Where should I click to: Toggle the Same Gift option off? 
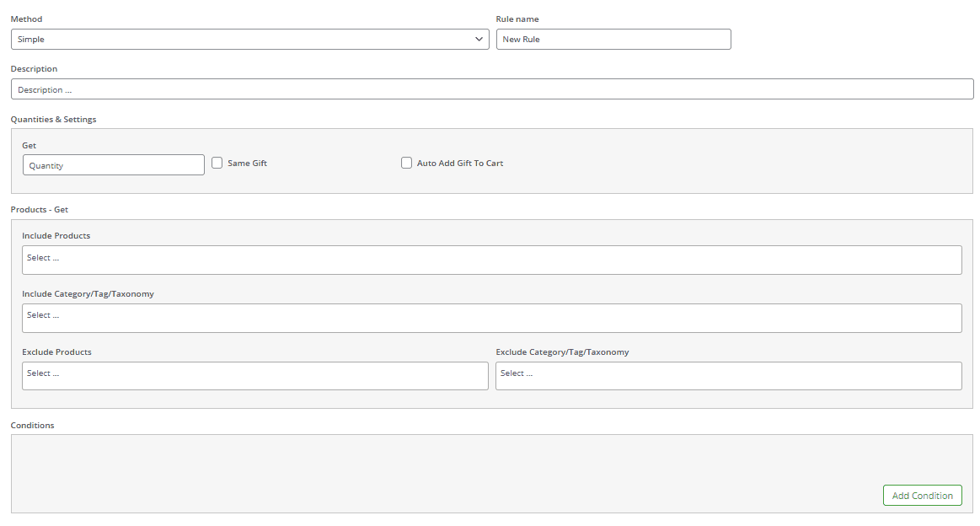(217, 162)
